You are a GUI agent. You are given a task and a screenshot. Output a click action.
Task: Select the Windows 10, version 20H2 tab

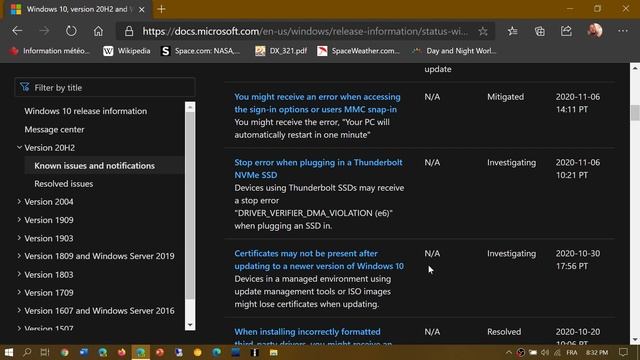[x=78, y=9]
